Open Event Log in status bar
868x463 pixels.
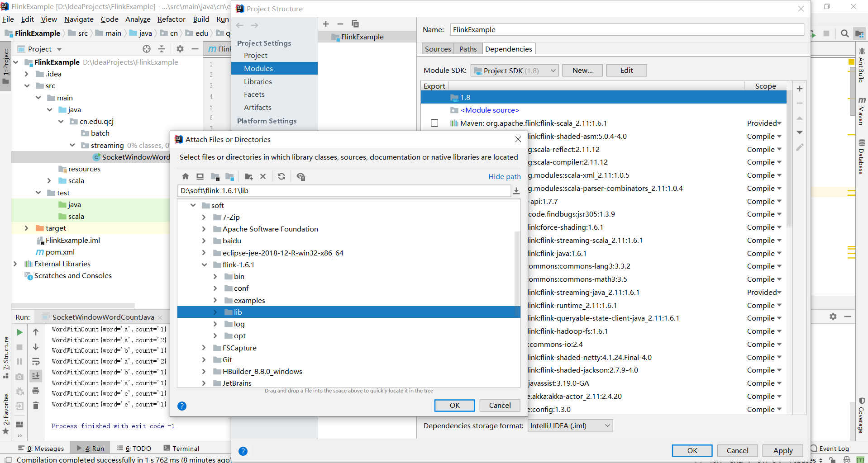tap(830, 449)
